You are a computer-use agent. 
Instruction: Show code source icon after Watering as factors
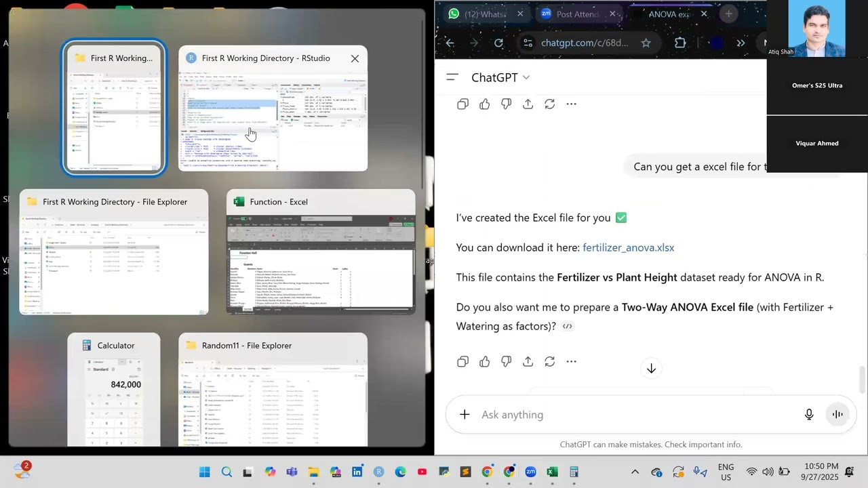click(568, 326)
